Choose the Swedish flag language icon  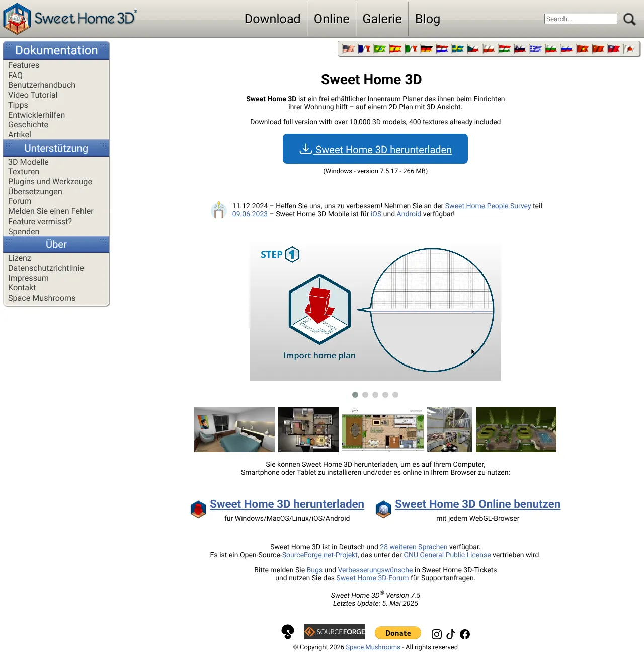[x=457, y=49]
